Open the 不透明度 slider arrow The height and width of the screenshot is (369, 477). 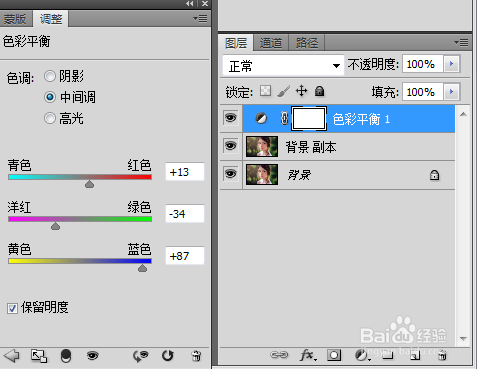point(451,64)
